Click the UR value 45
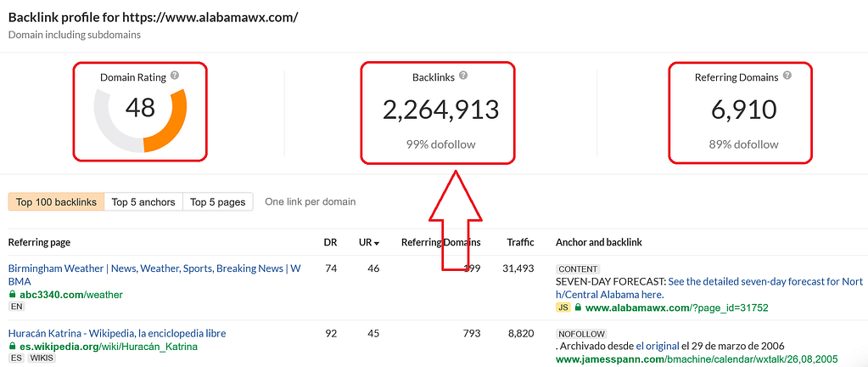The image size is (868, 367). click(373, 333)
